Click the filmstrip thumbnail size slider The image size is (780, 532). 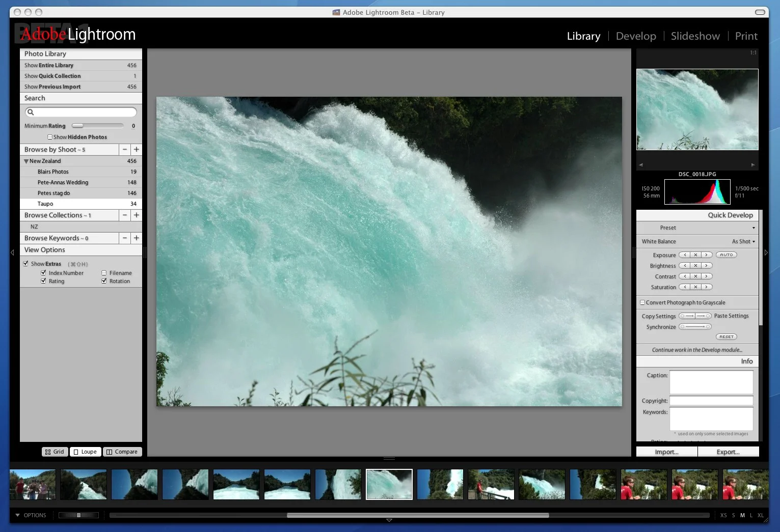click(78, 515)
